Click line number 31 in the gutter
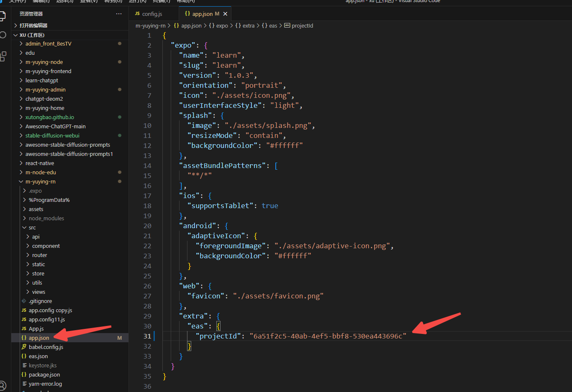This screenshot has width=572, height=392. [x=147, y=336]
